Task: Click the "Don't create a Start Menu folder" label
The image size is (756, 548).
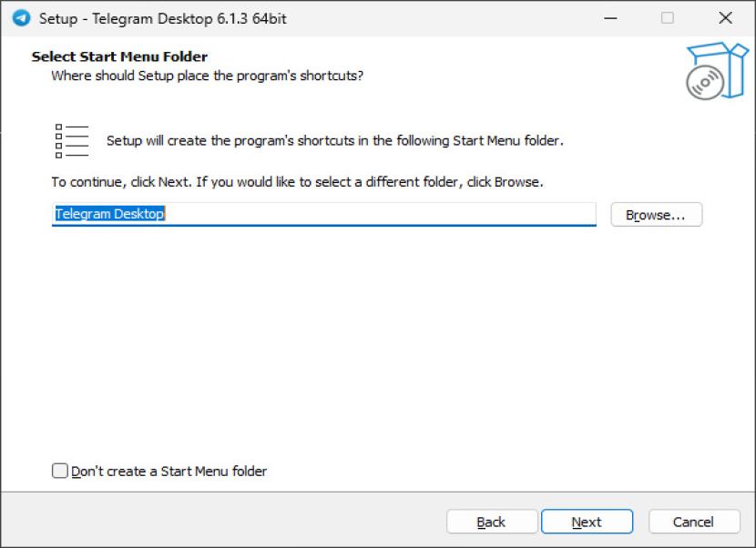Action: click(x=169, y=471)
